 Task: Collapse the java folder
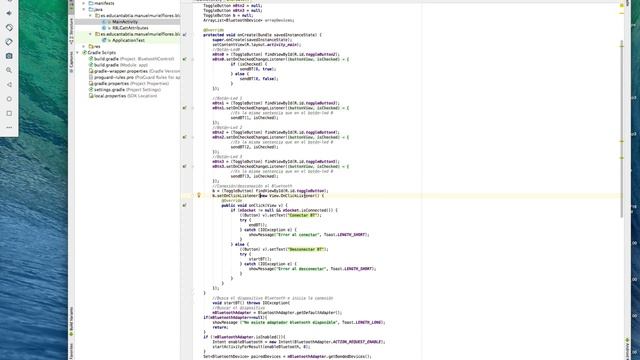pyautogui.click(x=84, y=9)
